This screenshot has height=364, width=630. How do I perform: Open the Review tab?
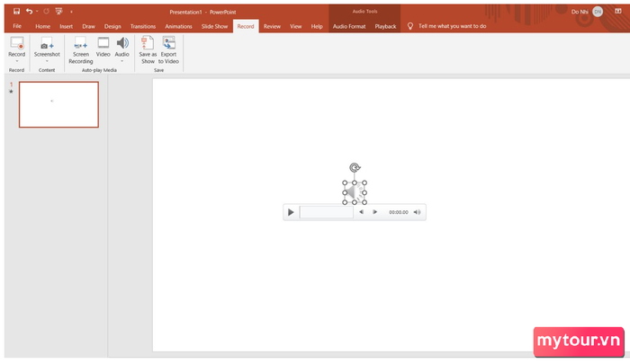tap(272, 26)
